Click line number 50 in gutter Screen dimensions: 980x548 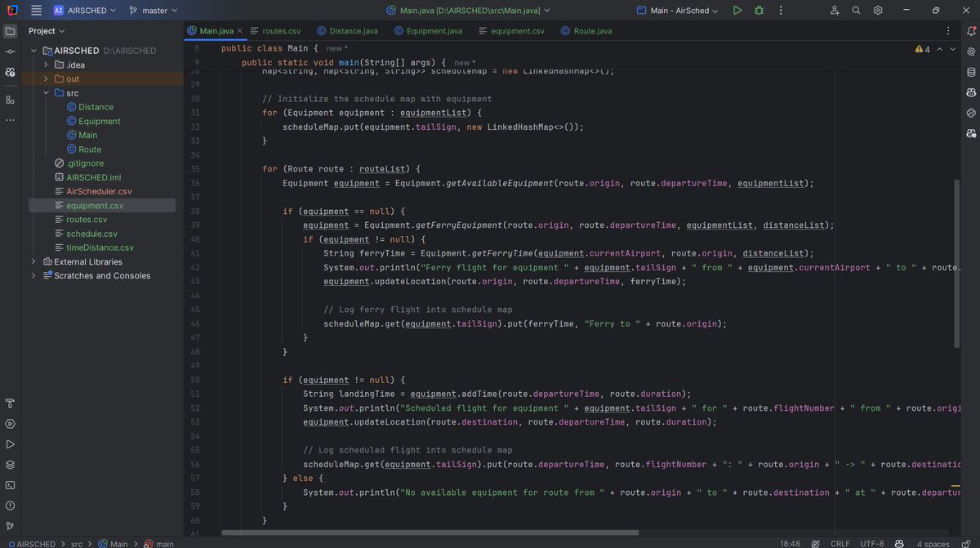[x=194, y=380]
